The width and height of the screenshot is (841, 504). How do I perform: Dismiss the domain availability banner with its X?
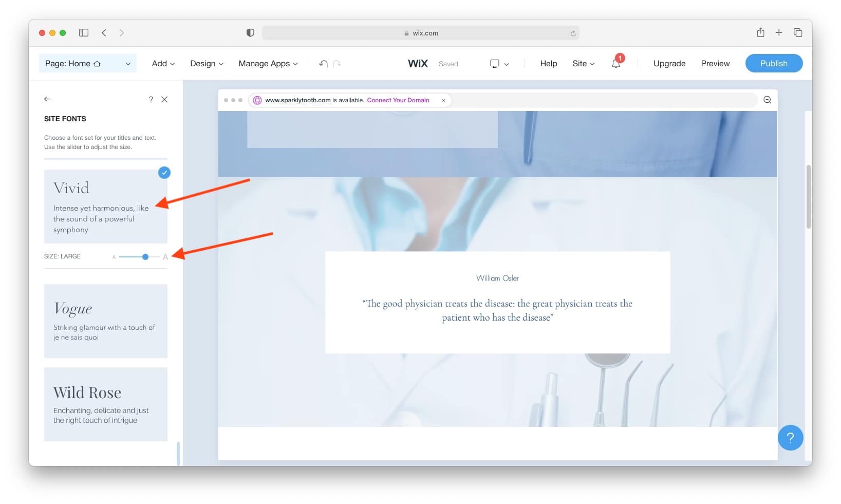[x=443, y=100]
